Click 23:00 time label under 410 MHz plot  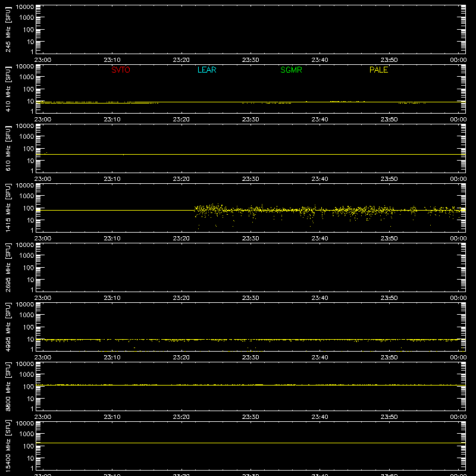[43, 120]
